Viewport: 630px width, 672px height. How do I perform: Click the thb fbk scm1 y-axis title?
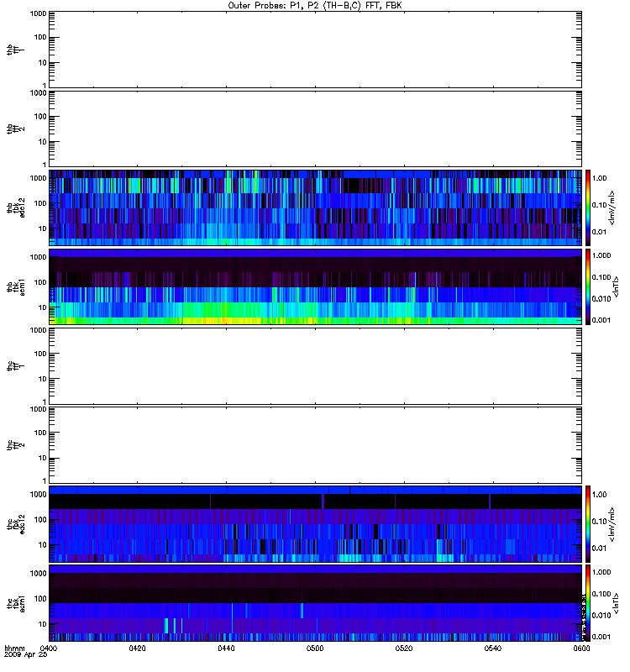point(15,286)
